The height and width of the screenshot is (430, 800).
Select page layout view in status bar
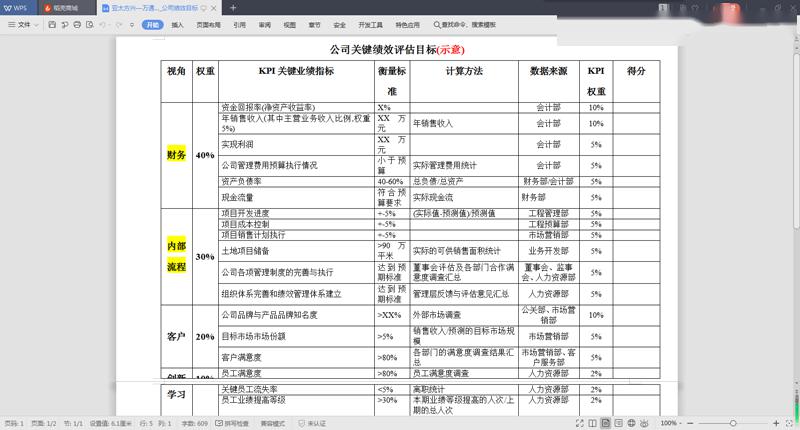(x=605, y=423)
